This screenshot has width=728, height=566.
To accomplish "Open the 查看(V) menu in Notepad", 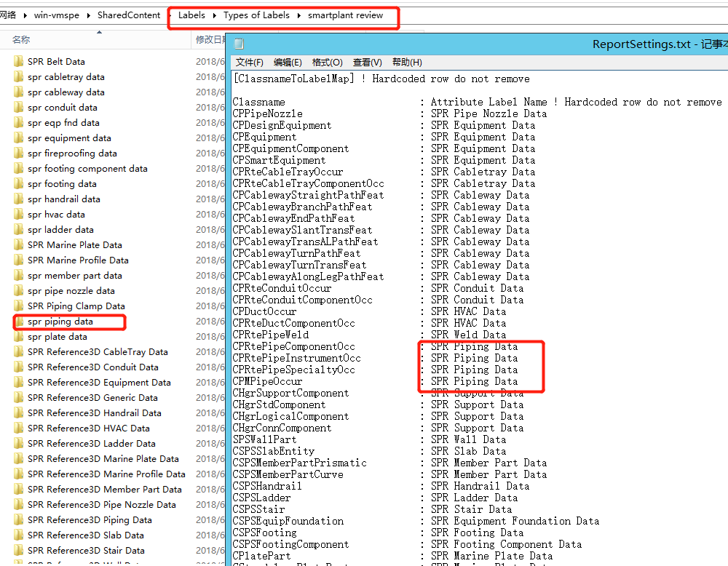I will [367, 62].
